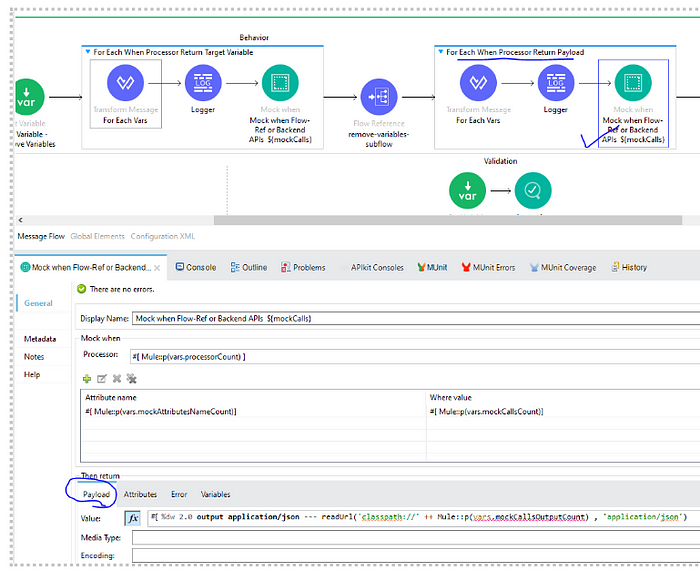Edit the selected mock attribute

pyautogui.click(x=102, y=379)
